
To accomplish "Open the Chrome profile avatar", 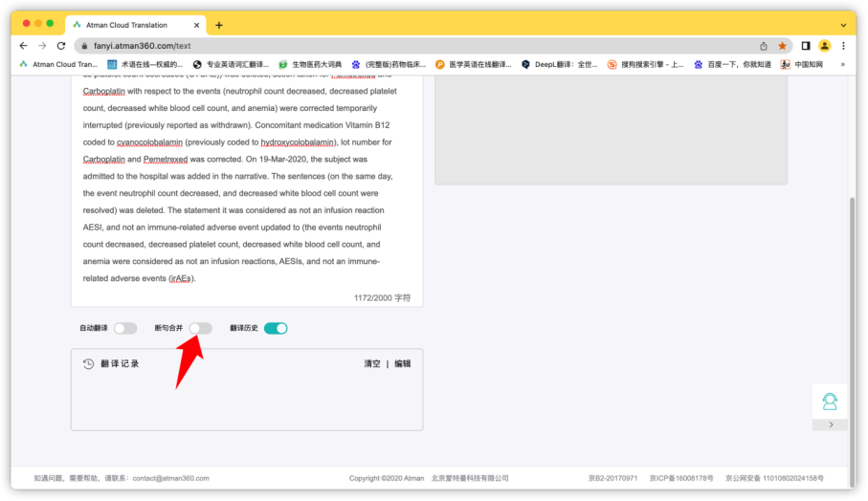I will coord(824,46).
